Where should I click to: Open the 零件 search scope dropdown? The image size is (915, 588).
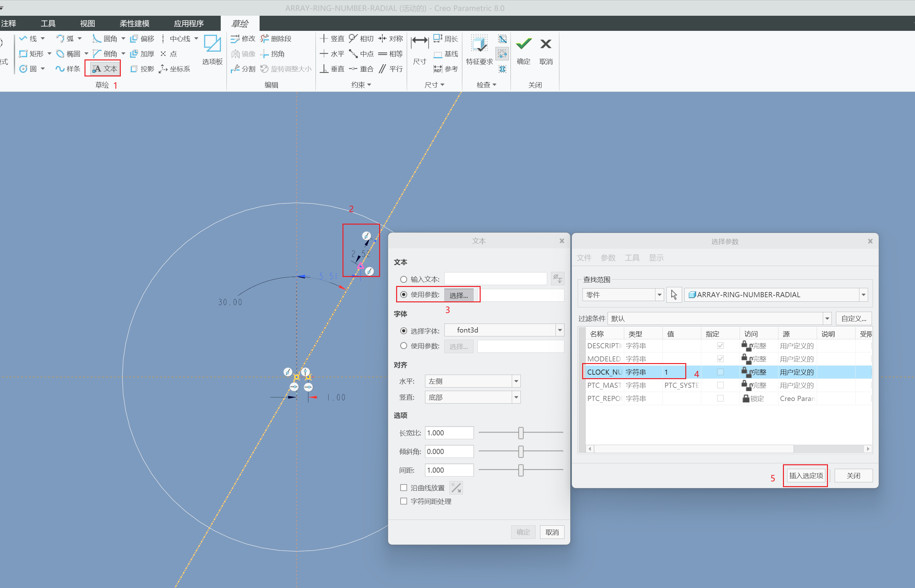click(659, 295)
